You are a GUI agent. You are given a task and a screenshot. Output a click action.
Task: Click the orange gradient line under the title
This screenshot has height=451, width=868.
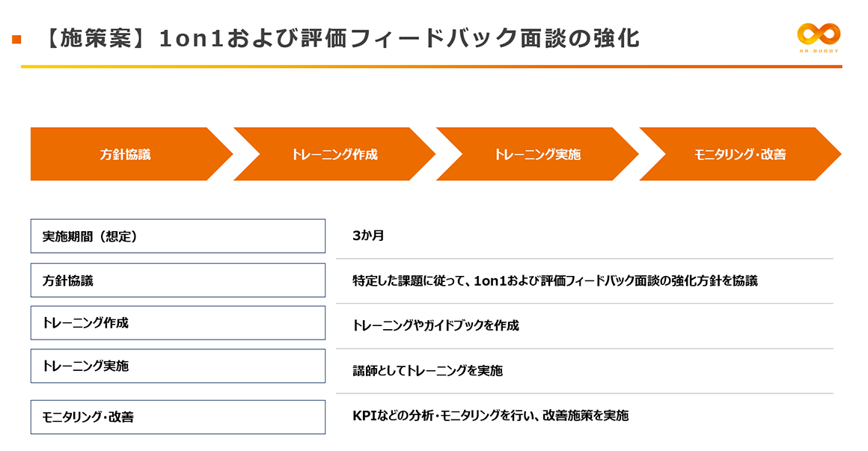click(x=431, y=67)
